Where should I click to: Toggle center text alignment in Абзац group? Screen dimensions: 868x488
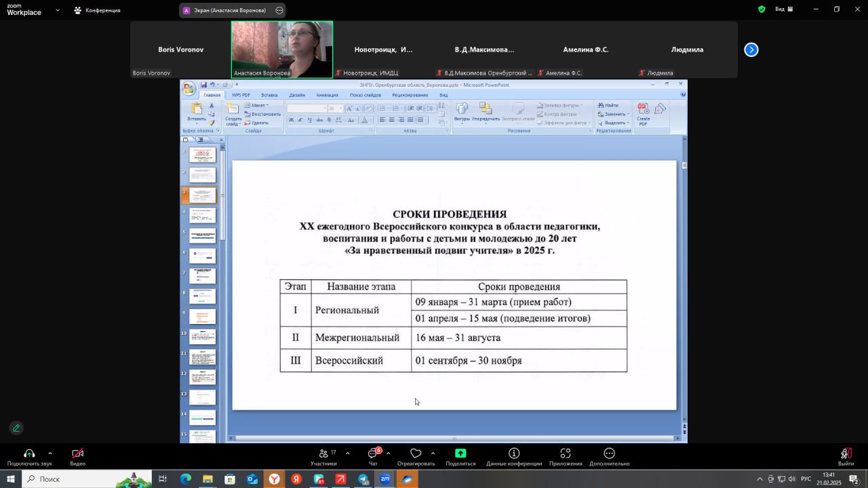[x=391, y=120]
